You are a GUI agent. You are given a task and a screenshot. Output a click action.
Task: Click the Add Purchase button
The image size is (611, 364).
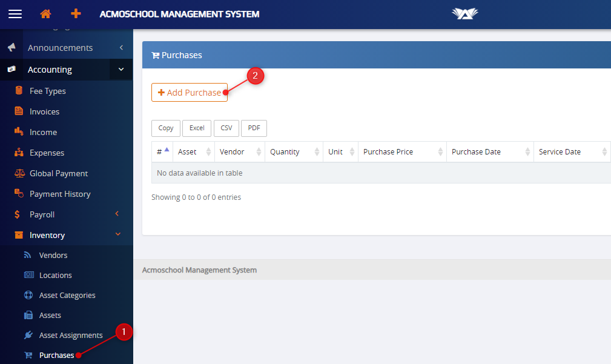click(x=190, y=93)
